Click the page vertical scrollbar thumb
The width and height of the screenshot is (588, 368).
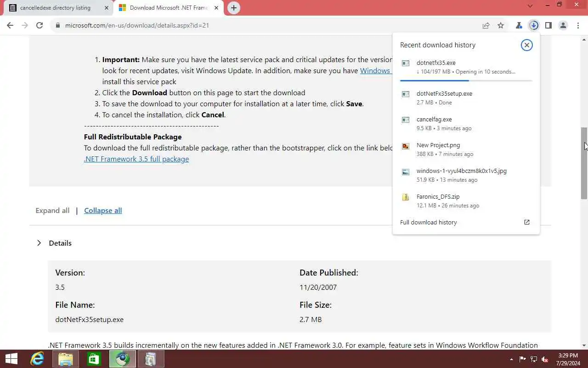(584, 163)
